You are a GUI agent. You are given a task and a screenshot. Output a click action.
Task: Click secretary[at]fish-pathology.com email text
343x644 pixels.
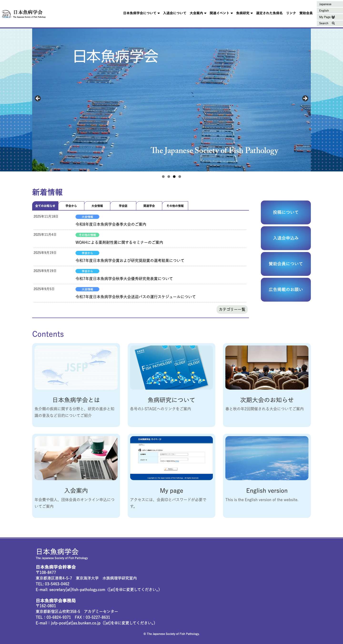click(77, 589)
